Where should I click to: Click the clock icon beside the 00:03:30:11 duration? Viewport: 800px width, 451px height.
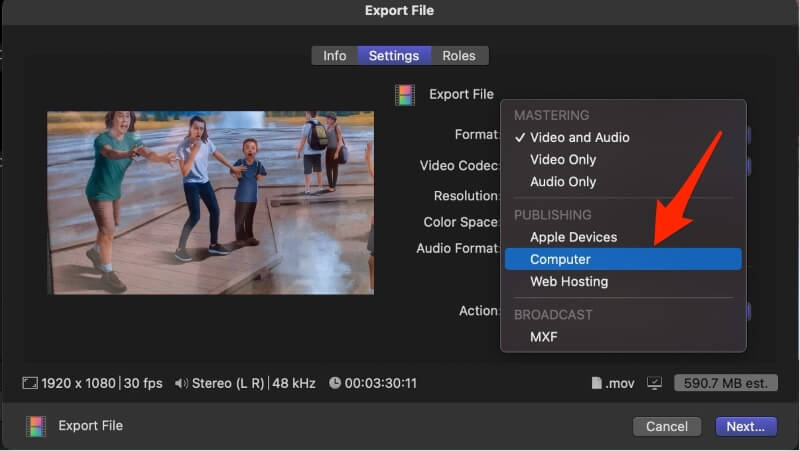[x=334, y=383]
